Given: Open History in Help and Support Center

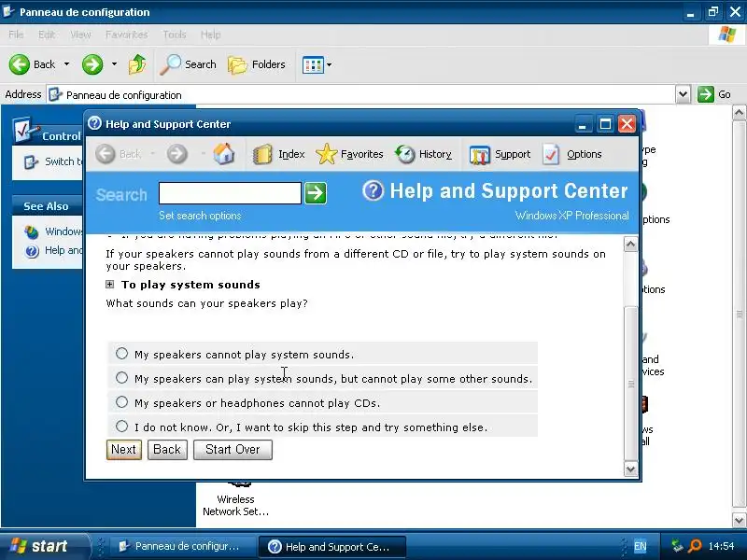Looking at the screenshot, I should (x=423, y=154).
